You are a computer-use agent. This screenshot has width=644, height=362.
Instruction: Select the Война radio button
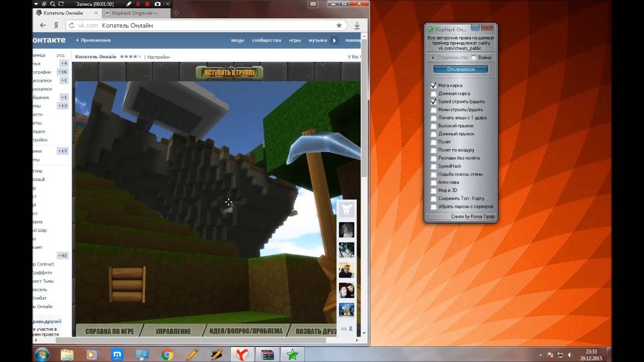(473, 58)
